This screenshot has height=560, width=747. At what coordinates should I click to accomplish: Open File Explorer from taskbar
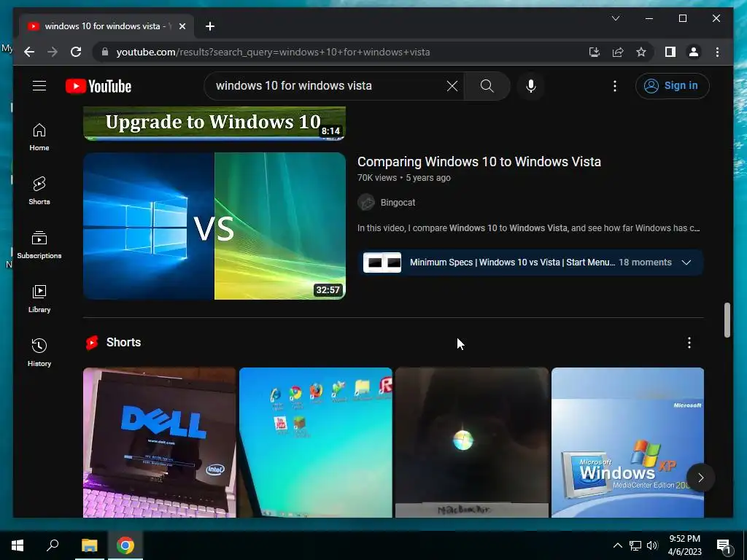(89, 545)
